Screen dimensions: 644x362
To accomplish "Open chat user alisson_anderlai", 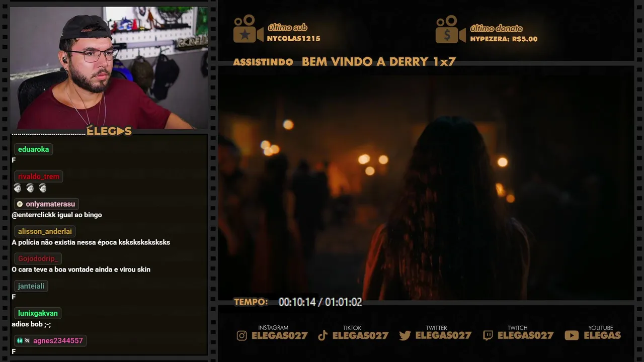I will tap(45, 231).
